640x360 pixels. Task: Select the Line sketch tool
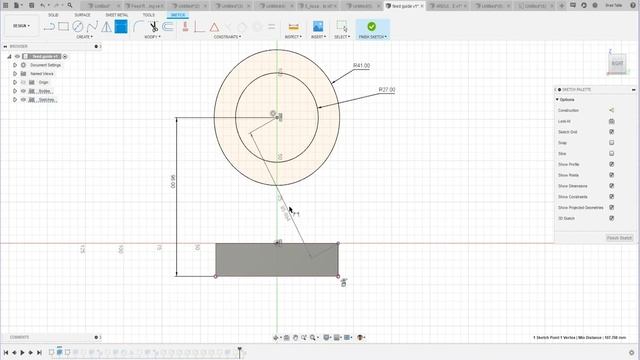pos(49,27)
